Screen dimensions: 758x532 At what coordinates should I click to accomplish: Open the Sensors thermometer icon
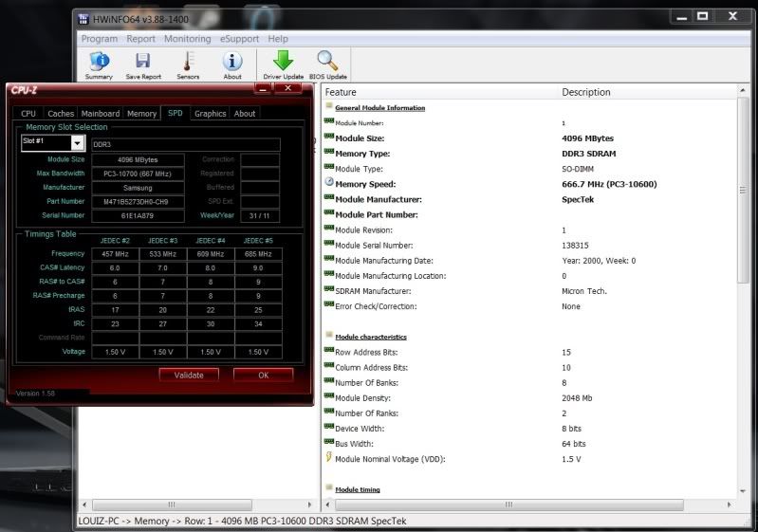pos(188,63)
